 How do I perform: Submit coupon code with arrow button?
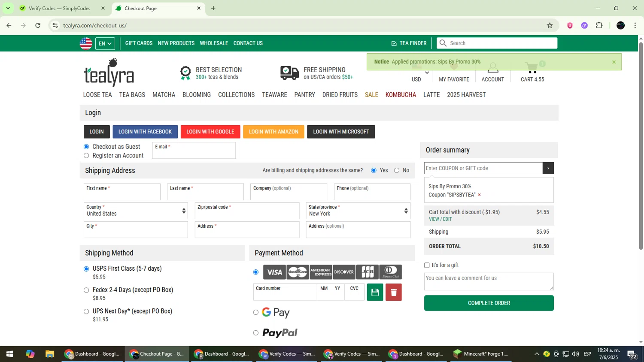tap(548, 168)
